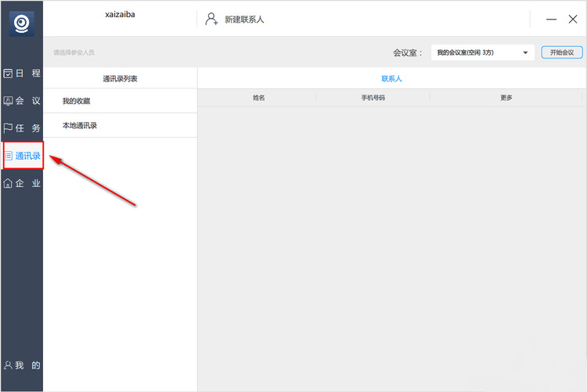The height and width of the screenshot is (392, 587).
Task: Click the xaizaiba username
Action: (x=120, y=15)
